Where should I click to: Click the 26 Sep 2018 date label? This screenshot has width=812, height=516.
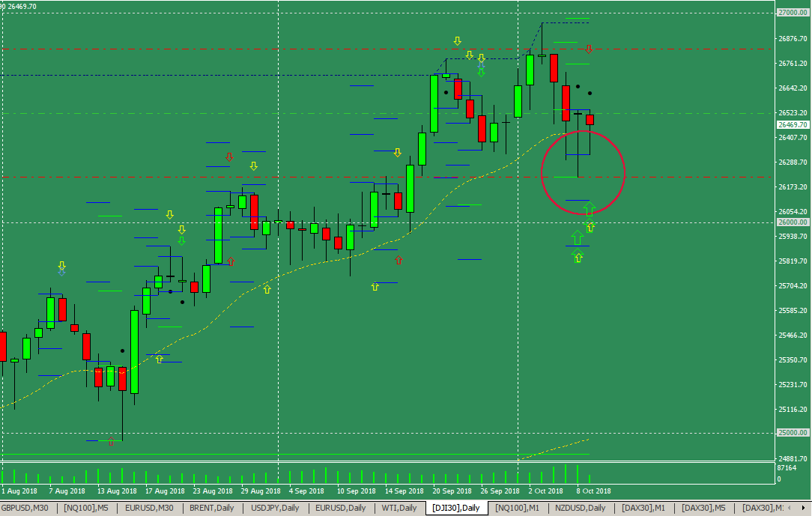coord(500,491)
